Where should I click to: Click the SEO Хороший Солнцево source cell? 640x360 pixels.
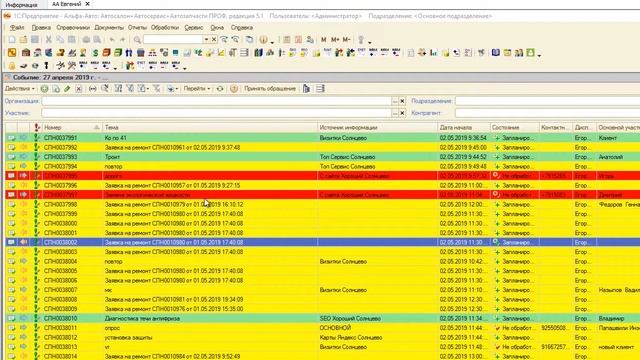point(378,318)
